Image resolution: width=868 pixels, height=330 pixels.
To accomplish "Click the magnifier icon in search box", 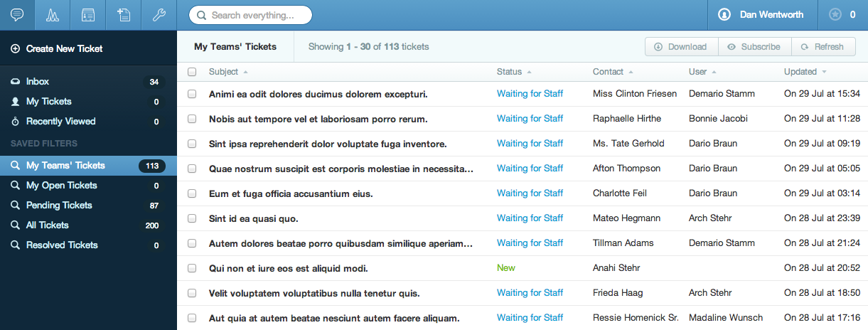I will point(203,15).
